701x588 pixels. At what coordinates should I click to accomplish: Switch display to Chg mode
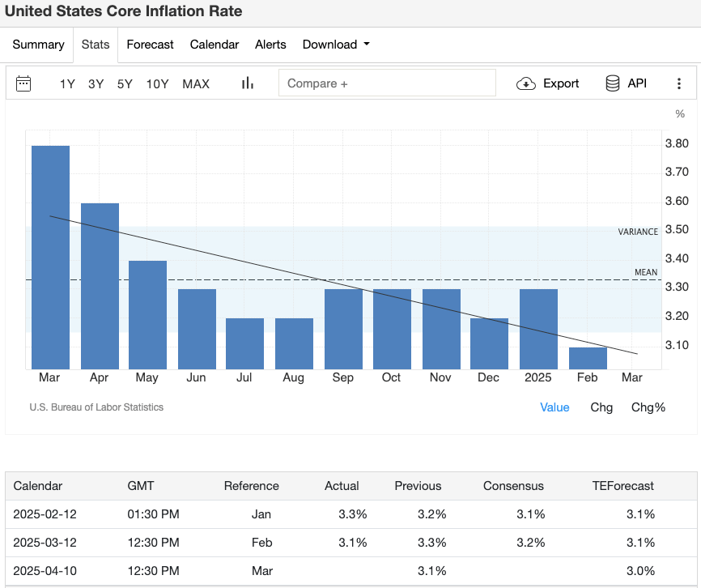click(601, 407)
